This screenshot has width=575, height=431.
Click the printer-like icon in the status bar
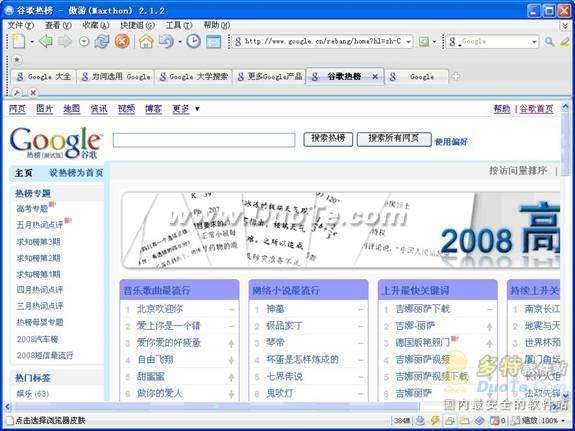point(450,420)
